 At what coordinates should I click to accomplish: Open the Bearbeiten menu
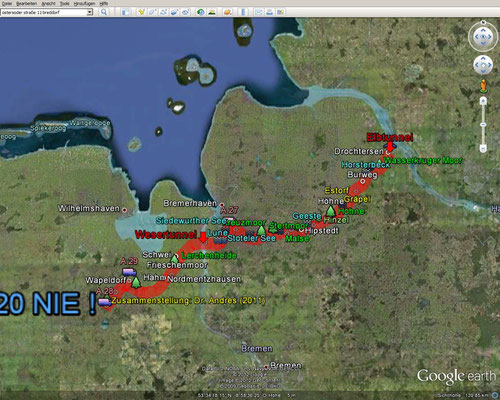[26, 3]
